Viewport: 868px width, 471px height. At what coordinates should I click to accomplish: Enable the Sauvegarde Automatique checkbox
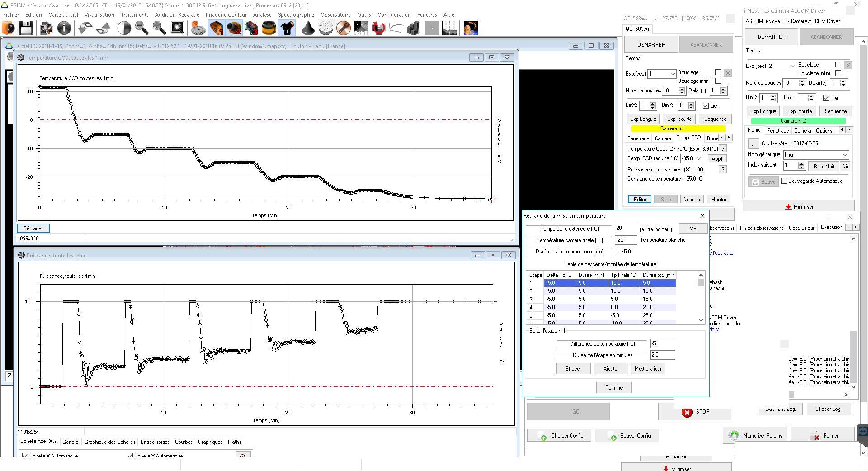click(784, 181)
